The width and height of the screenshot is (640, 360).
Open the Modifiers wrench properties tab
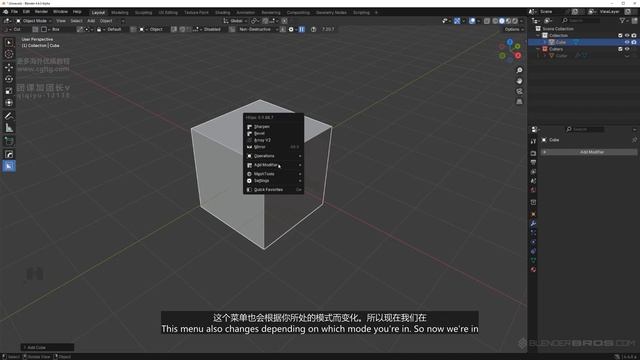(533, 223)
